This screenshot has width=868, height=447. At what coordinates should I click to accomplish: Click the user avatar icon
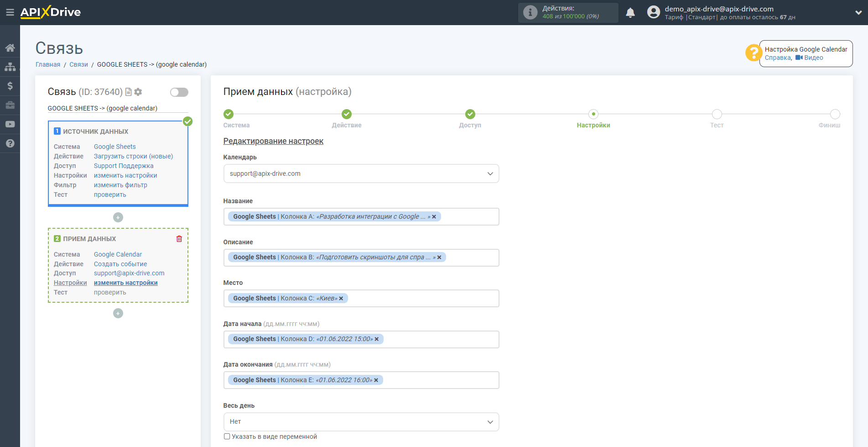654,12
